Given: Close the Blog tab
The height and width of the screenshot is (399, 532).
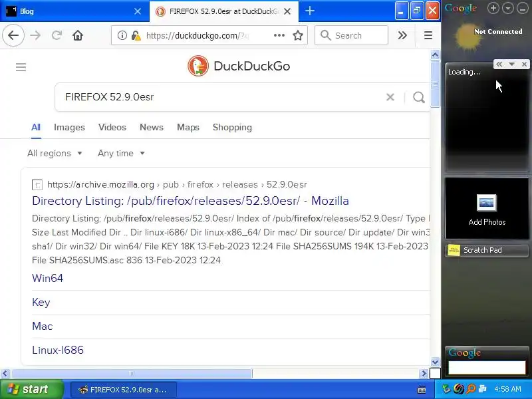Looking at the screenshot, I should click(x=138, y=11).
